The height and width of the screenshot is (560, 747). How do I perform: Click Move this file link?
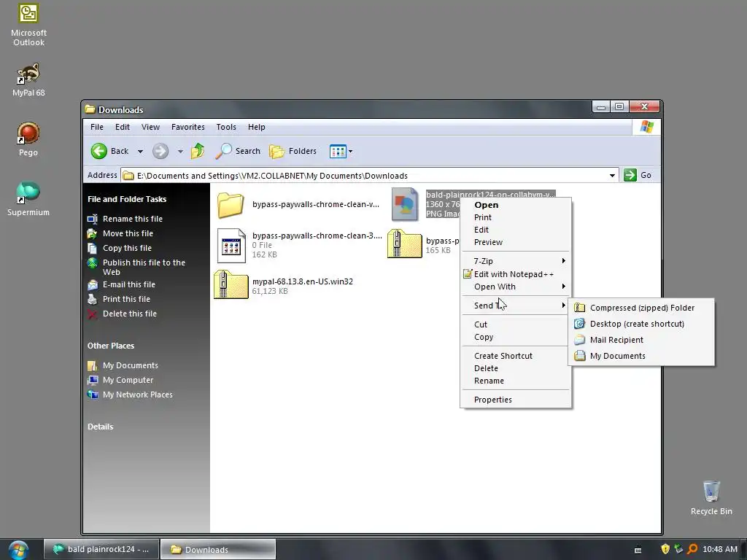click(x=128, y=233)
